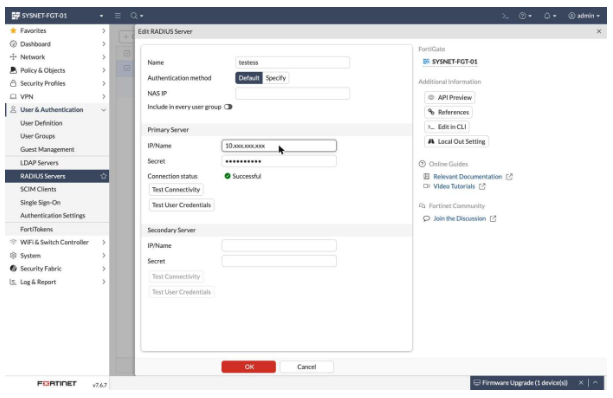Select Specify authentication method

276,78
